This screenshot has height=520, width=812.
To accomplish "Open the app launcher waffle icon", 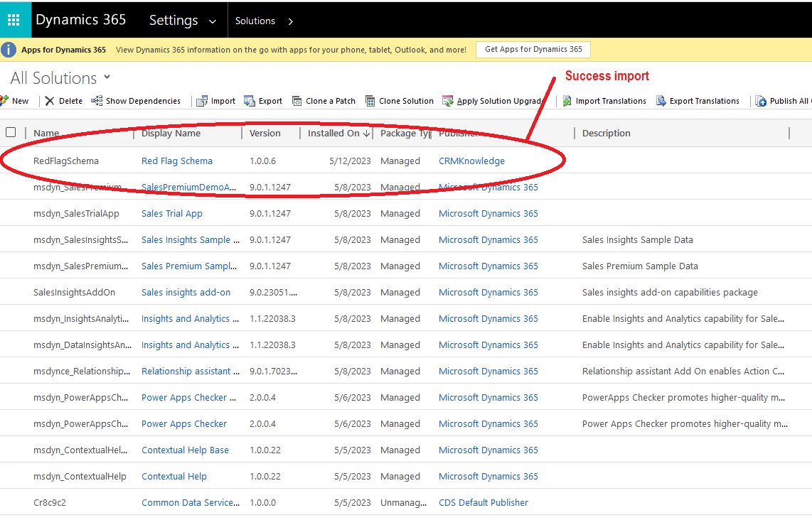I will point(14,20).
